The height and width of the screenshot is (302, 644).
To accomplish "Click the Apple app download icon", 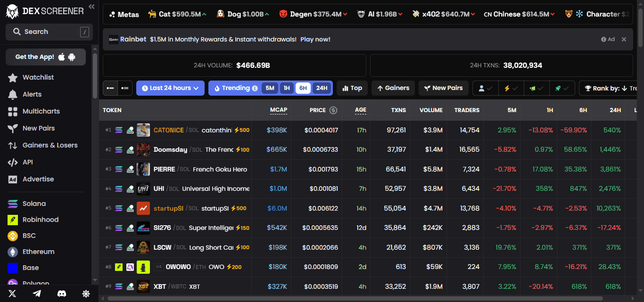I will coord(62,57).
